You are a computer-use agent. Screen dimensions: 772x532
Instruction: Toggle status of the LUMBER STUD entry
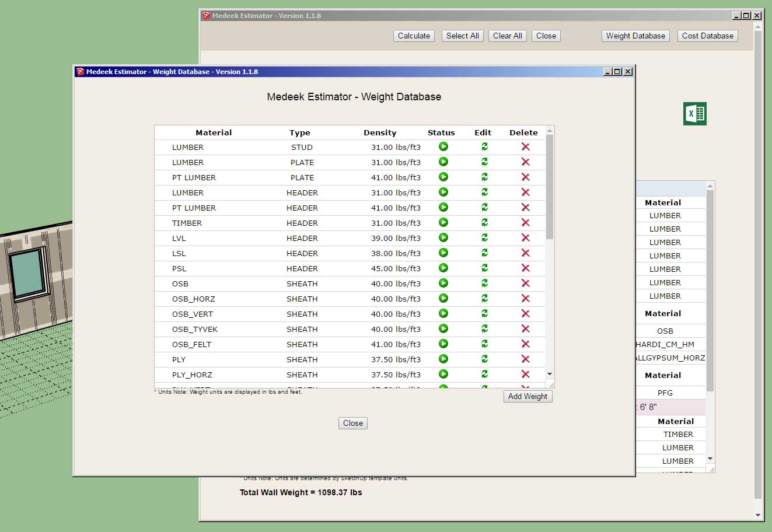(443, 147)
